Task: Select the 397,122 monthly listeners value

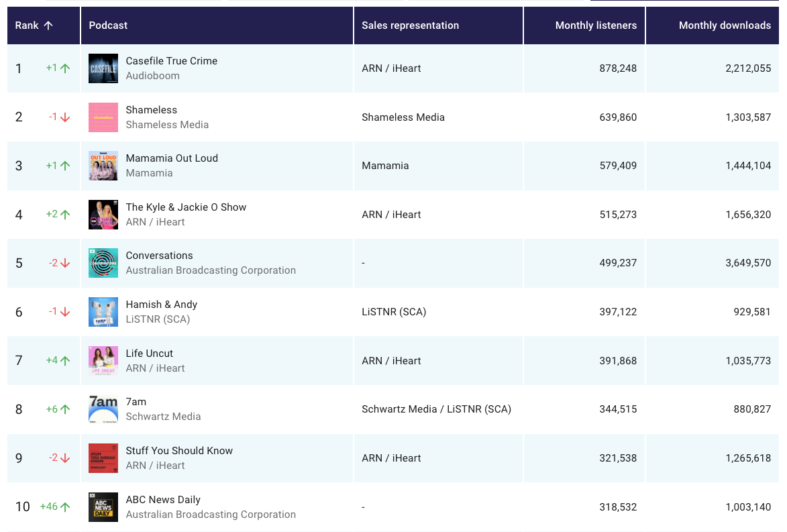Action: tap(618, 312)
